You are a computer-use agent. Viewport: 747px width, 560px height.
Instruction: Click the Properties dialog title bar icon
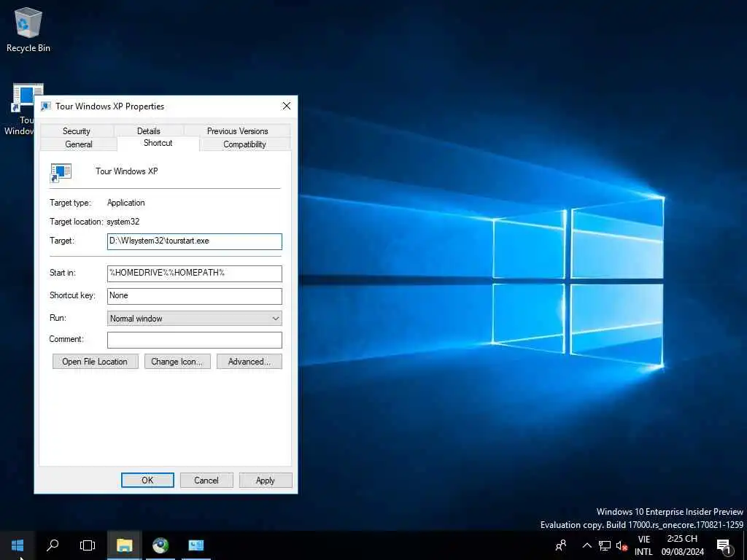click(x=46, y=106)
